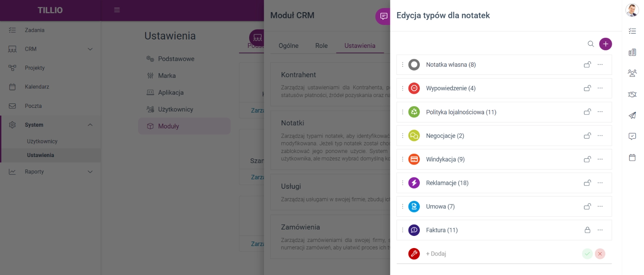The width and height of the screenshot is (644, 275).
Task: Open the people group icon in right sidebar
Action: (x=632, y=73)
